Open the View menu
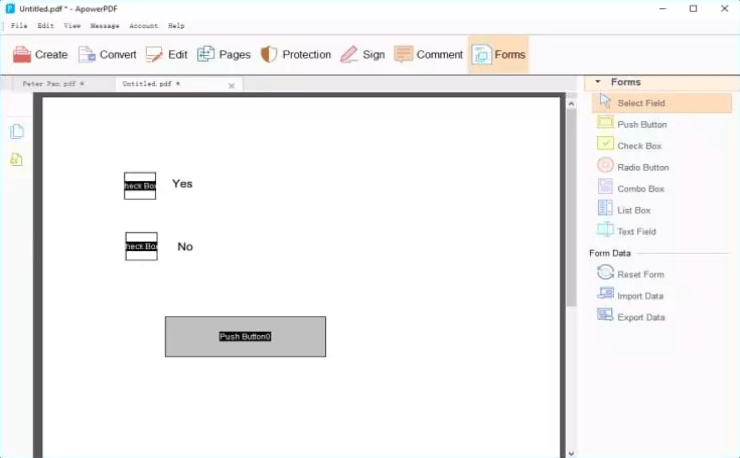Image resolution: width=740 pixels, height=458 pixels. pyautogui.click(x=72, y=26)
